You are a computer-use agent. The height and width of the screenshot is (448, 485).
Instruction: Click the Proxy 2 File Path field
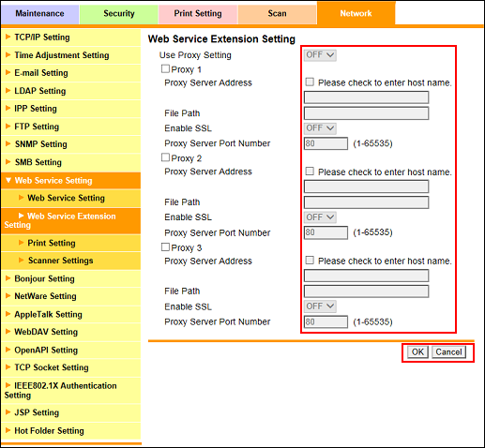pos(366,202)
